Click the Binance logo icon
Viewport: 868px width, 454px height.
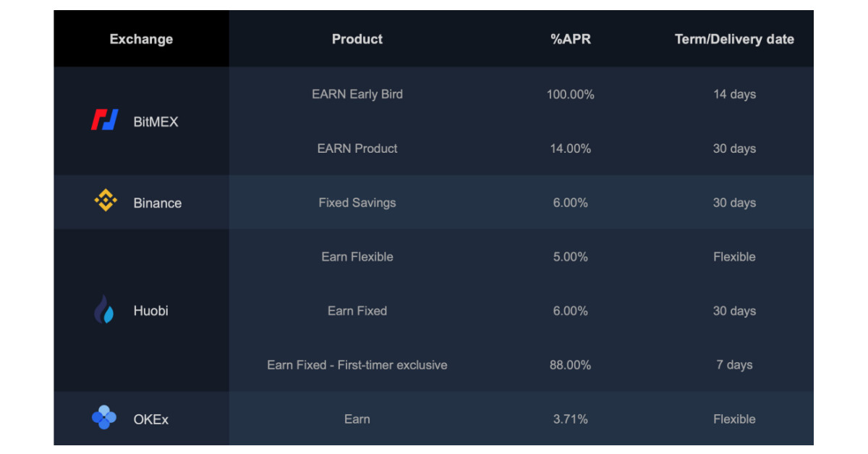coord(106,201)
